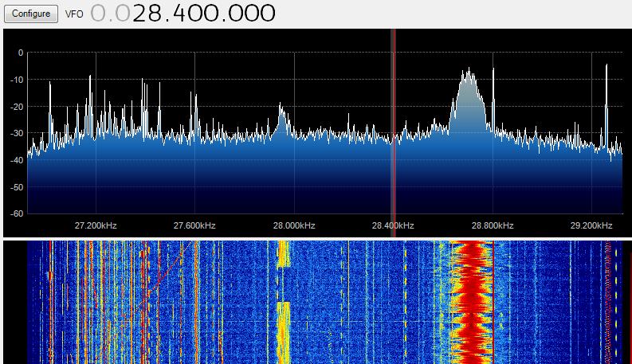Click the last 000 Hz digits in the VFO
The image size is (632, 364).
[252, 14]
